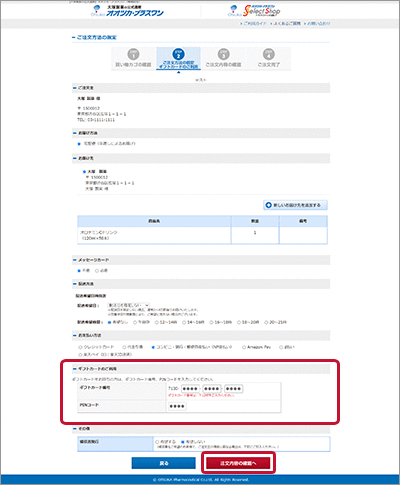Select the Step 4 order complete circle

point(269,54)
